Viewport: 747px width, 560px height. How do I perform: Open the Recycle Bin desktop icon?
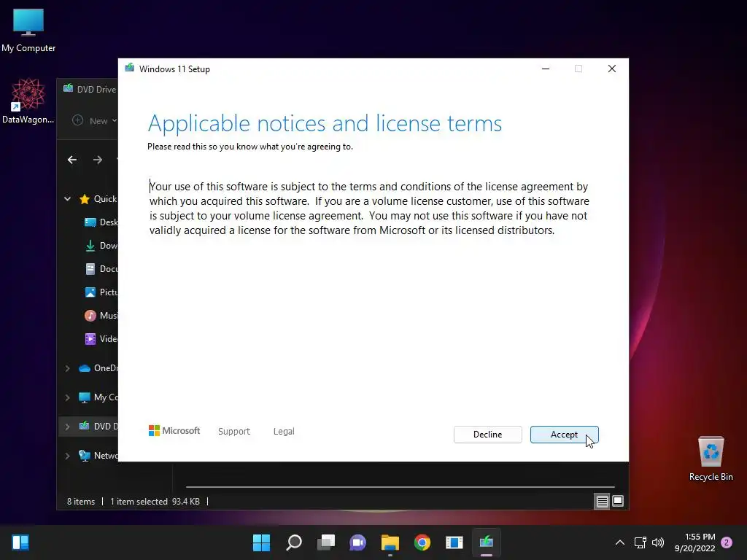click(711, 459)
